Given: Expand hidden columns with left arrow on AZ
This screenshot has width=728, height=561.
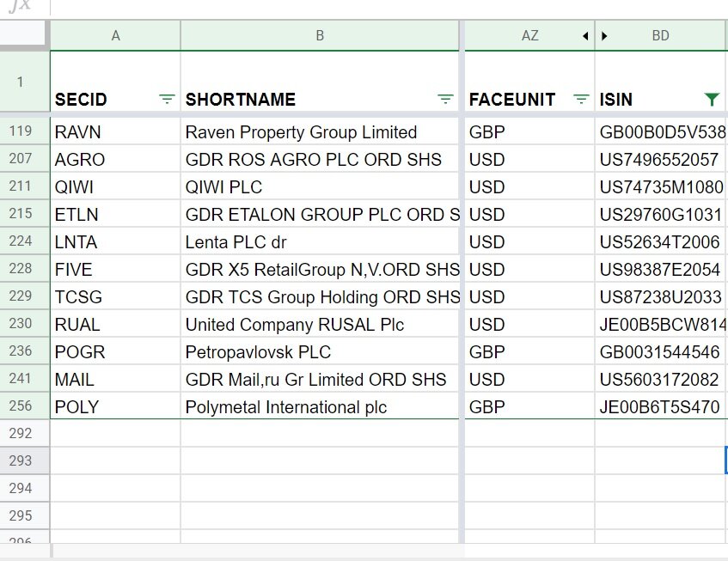Looking at the screenshot, I should coord(585,36).
